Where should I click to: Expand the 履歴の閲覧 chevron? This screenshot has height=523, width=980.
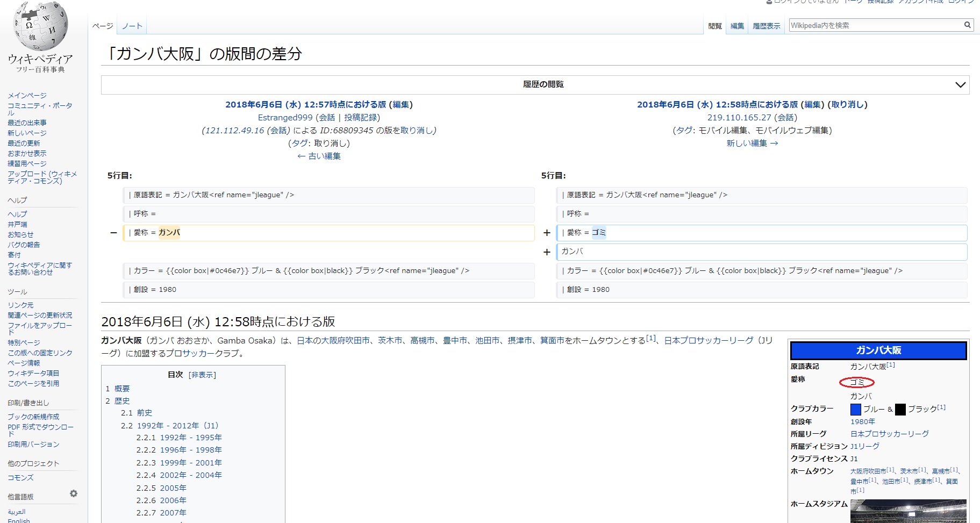click(960, 85)
